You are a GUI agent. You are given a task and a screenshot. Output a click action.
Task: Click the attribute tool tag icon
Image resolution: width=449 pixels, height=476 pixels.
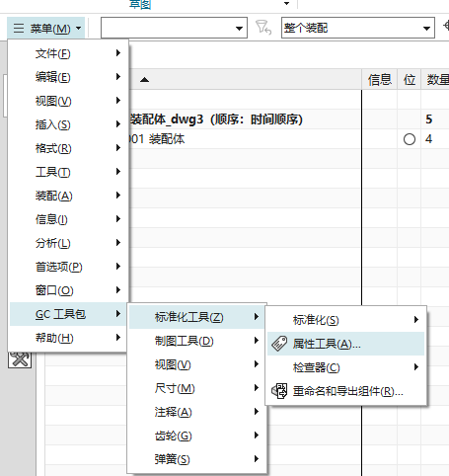tap(279, 344)
